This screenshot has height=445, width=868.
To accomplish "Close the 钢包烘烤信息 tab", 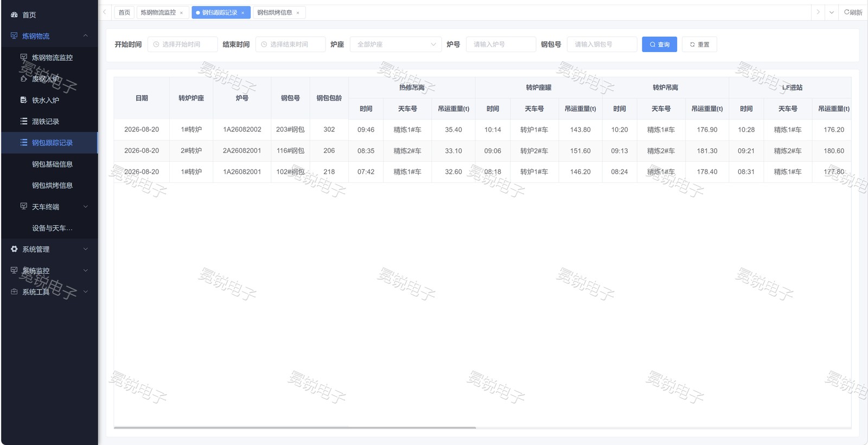I will 298,13.
